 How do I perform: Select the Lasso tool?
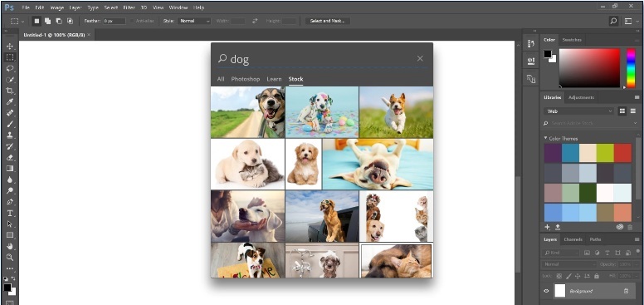(x=10, y=68)
